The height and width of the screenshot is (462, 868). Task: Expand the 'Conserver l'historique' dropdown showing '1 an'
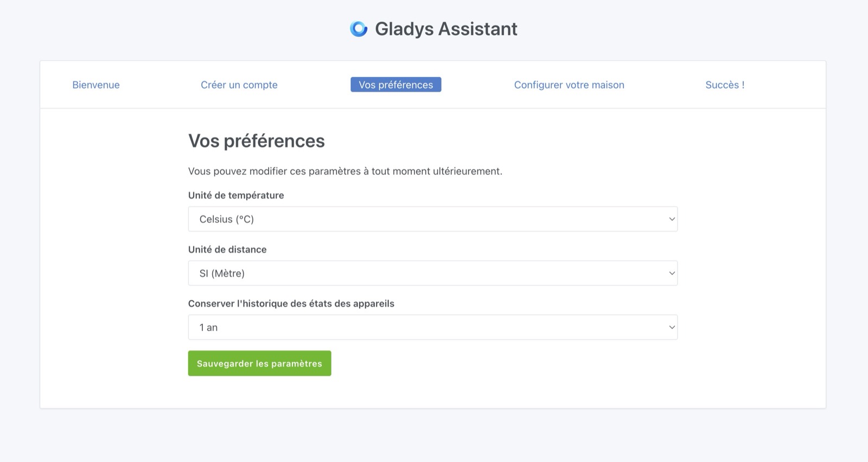coord(433,327)
